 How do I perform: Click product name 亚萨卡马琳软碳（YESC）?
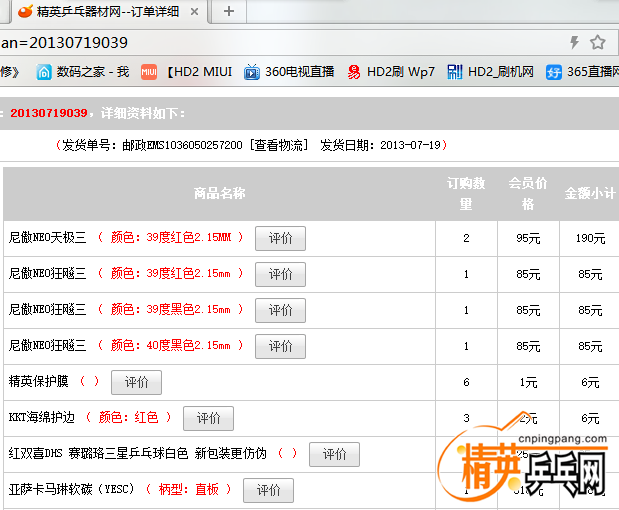(71, 489)
